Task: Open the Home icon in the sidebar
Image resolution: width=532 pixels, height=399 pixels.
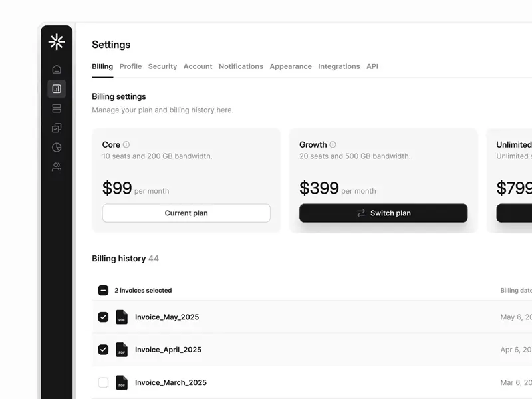Action: [x=57, y=68]
